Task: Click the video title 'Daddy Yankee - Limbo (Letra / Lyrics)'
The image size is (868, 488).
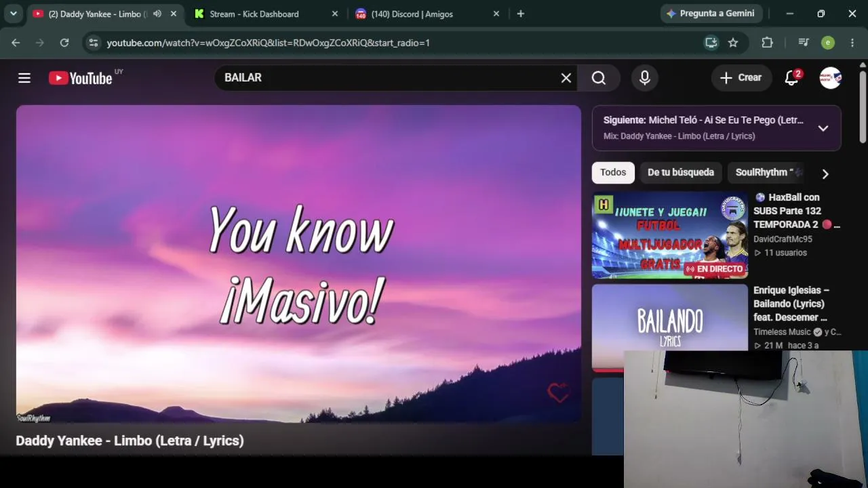Action: point(130,441)
